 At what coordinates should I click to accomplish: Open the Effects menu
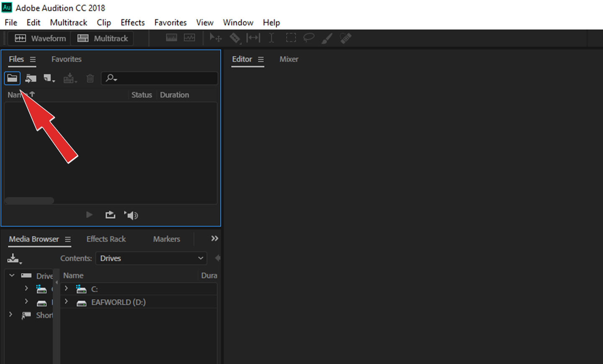[133, 23]
